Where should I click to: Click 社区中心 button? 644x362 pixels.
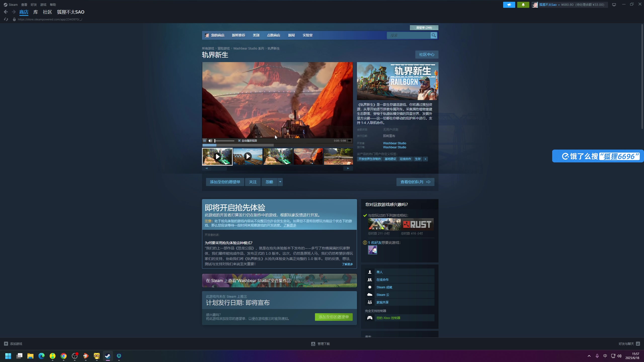click(427, 55)
